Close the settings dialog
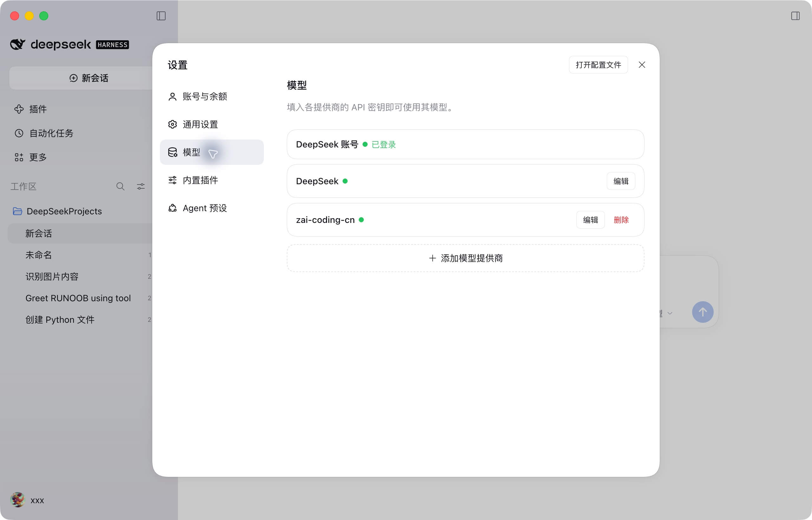The image size is (812, 520). (642, 65)
